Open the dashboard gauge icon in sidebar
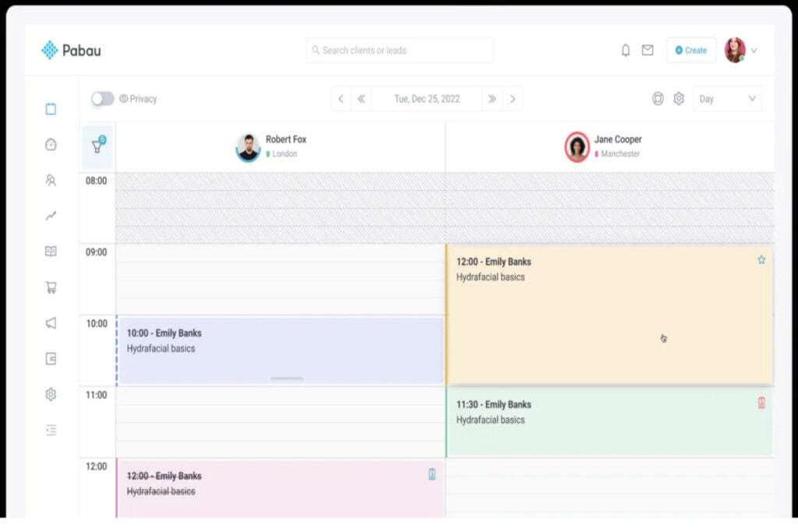The image size is (798, 532). (51, 145)
